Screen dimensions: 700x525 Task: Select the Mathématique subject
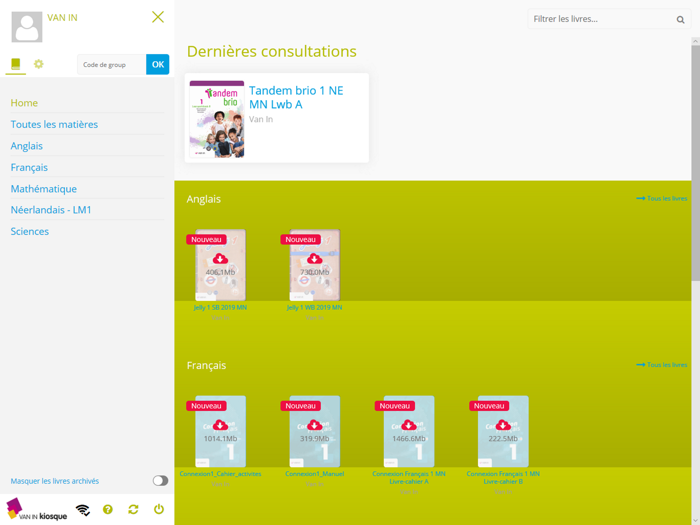click(44, 188)
